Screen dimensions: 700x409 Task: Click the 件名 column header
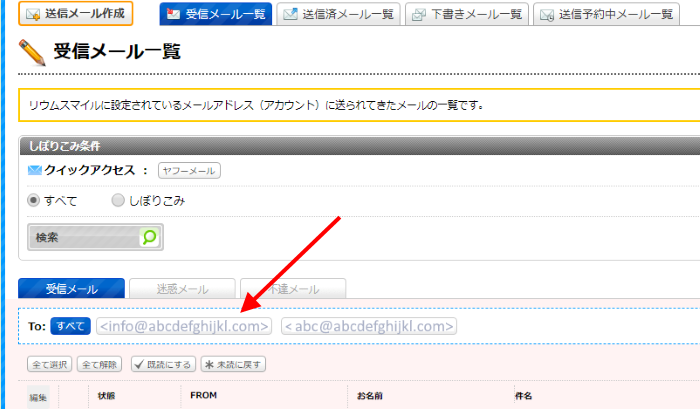(x=523, y=396)
